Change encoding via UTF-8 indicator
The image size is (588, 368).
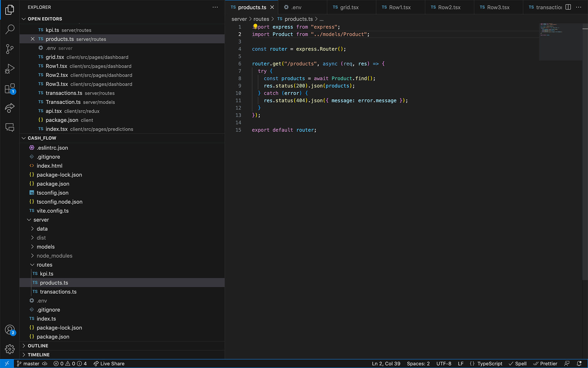444,363
